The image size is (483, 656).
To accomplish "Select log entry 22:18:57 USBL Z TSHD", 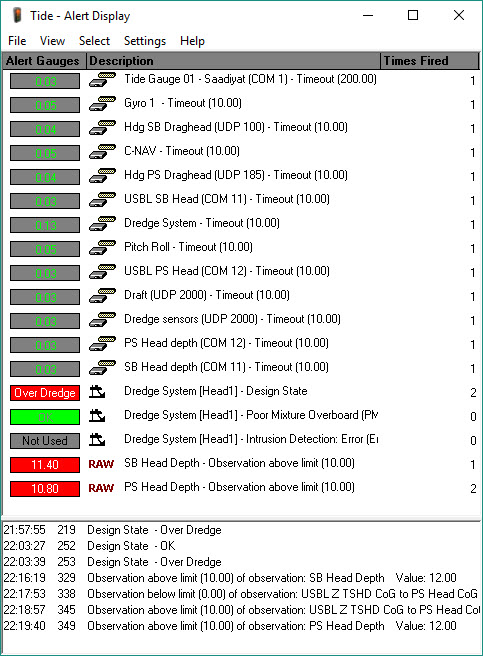I will 241,610.
